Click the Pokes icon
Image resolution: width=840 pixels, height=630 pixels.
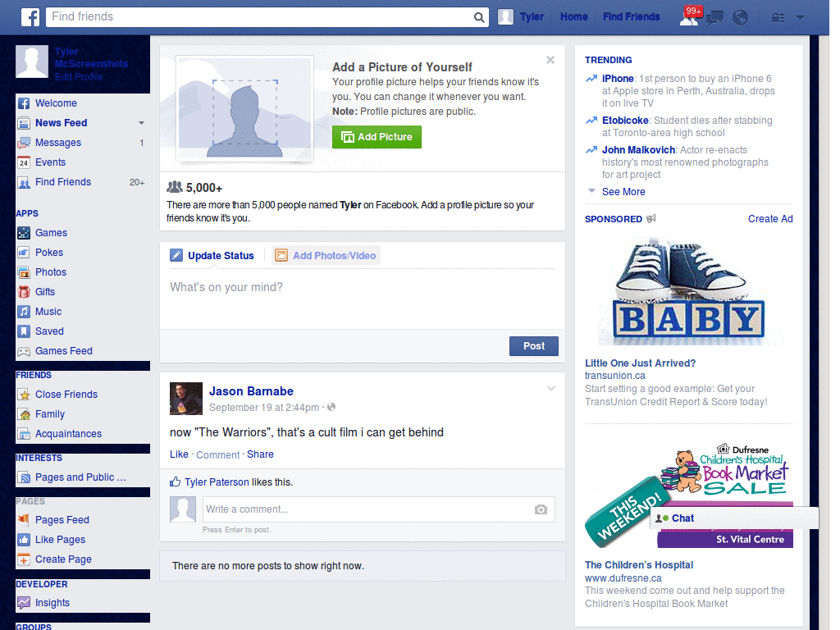point(24,253)
